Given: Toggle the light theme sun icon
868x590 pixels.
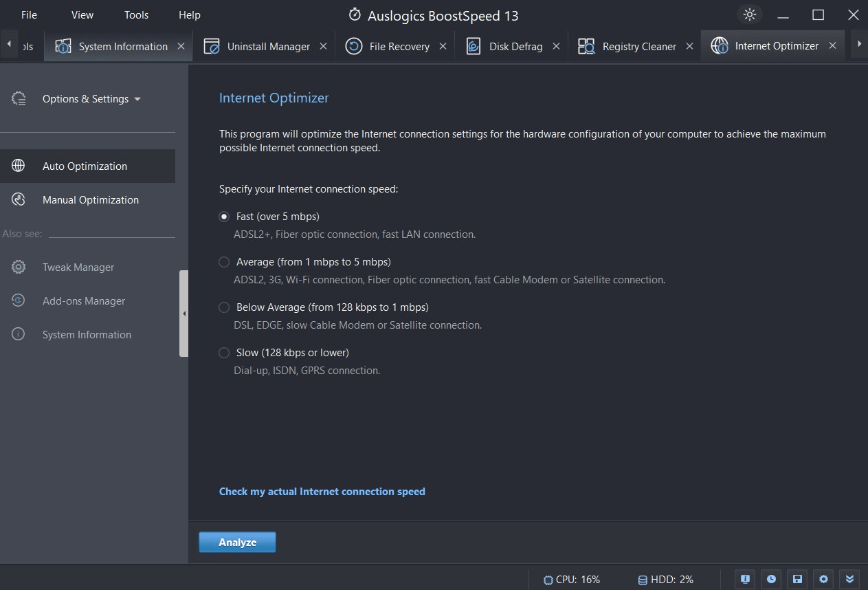Looking at the screenshot, I should click(749, 14).
